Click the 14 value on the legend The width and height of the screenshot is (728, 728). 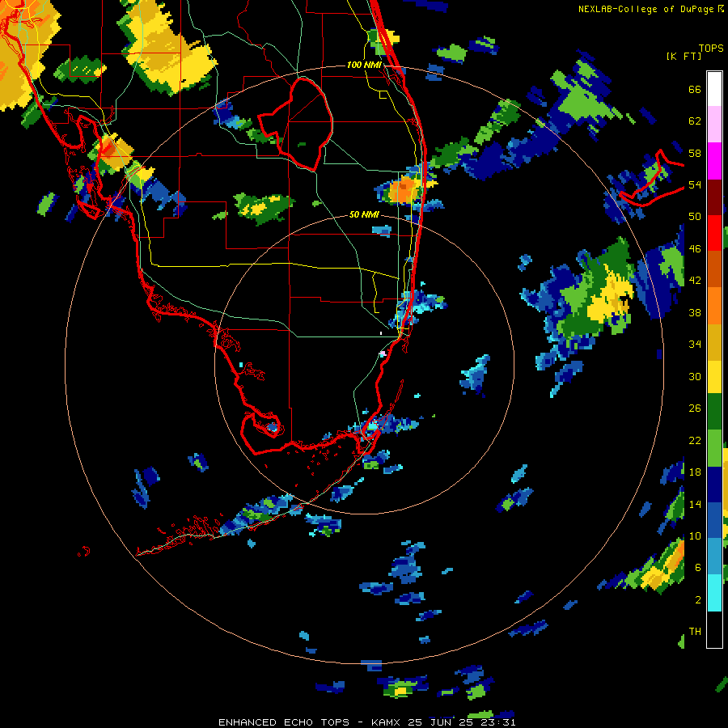tap(695, 504)
